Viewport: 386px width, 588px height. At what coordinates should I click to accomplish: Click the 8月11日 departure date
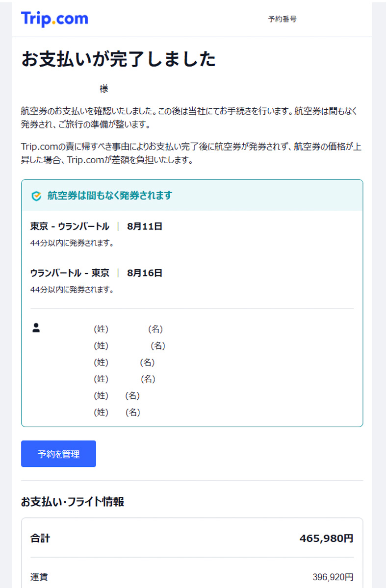144,226
